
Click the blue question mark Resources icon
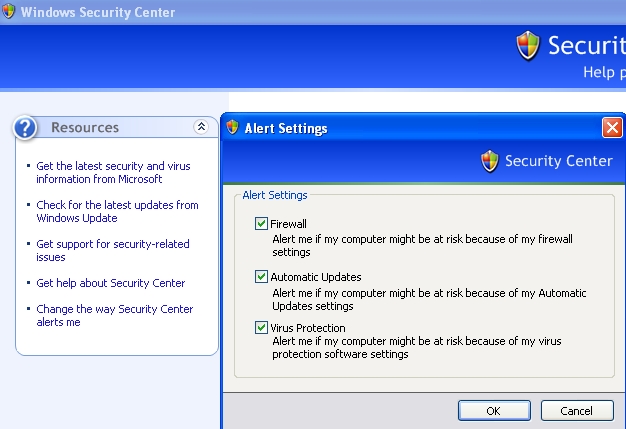tap(25, 128)
